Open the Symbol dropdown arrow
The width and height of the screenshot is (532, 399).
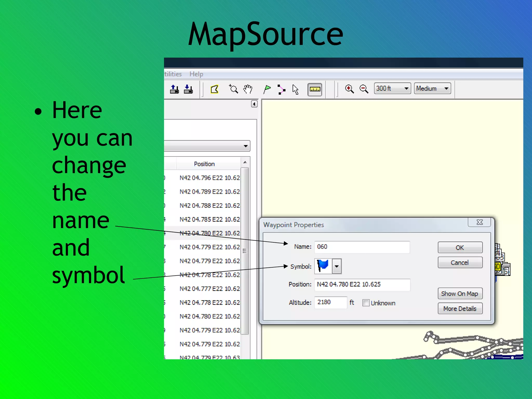[x=337, y=266]
